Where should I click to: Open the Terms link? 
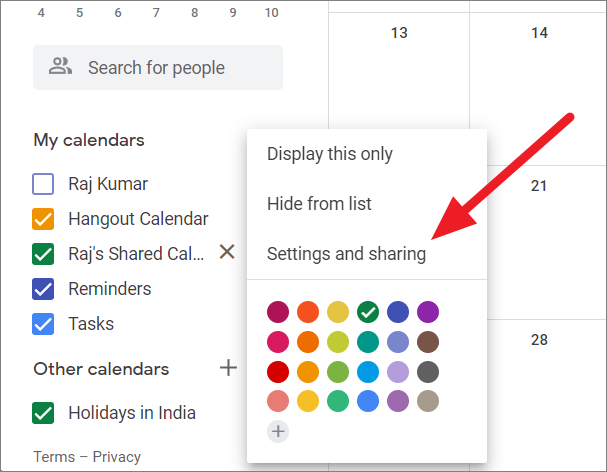click(x=54, y=457)
